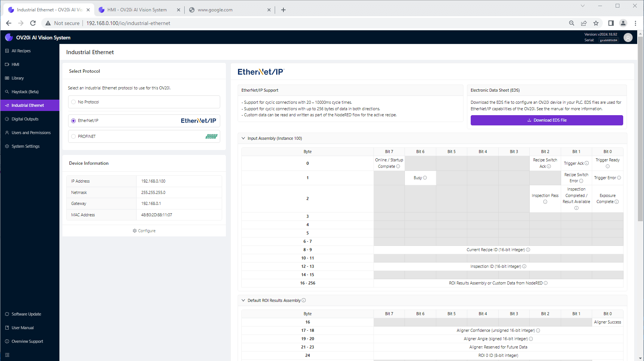644x361 pixels.
Task: Download the EDS file
Action: tap(546, 120)
